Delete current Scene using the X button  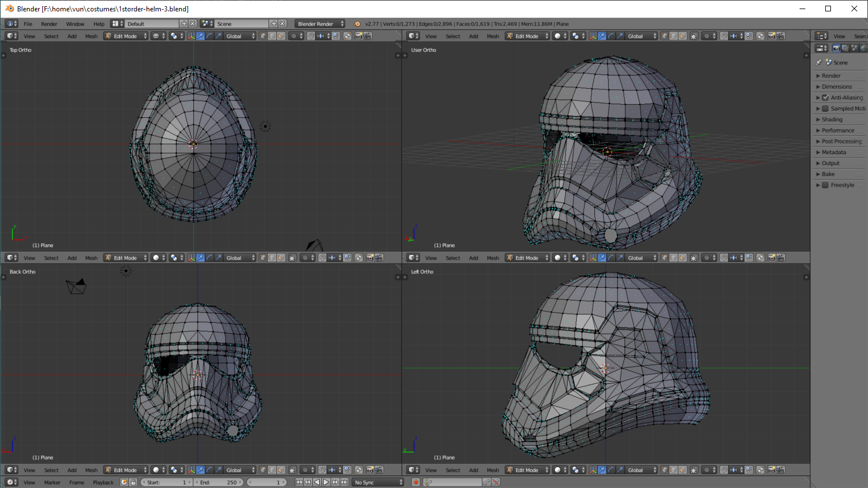coord(282,24)
